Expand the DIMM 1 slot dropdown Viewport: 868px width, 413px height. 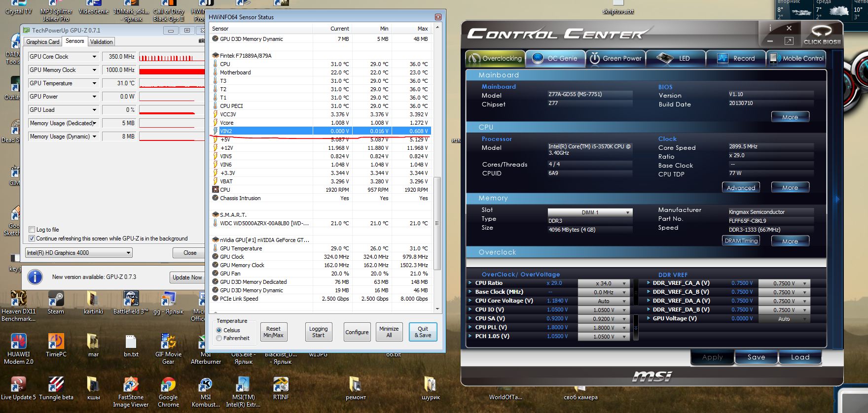tap(590, 212)
